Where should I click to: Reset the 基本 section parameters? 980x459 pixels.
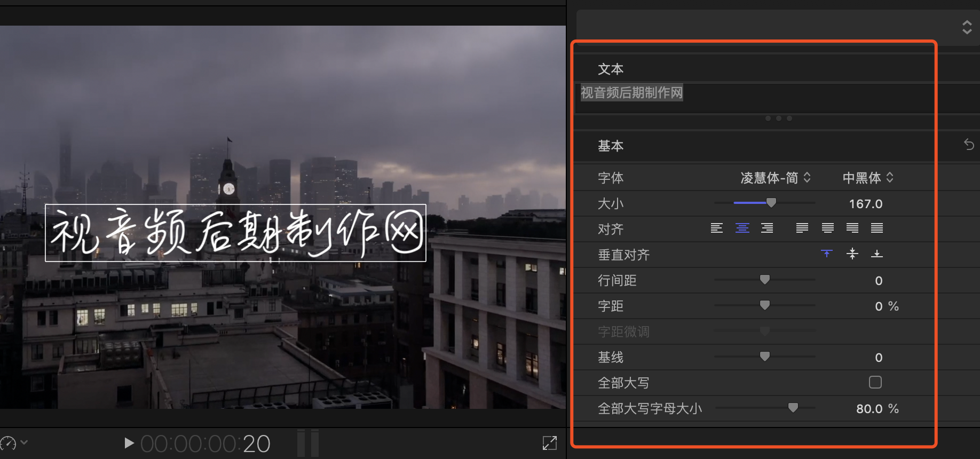(969, 145)
